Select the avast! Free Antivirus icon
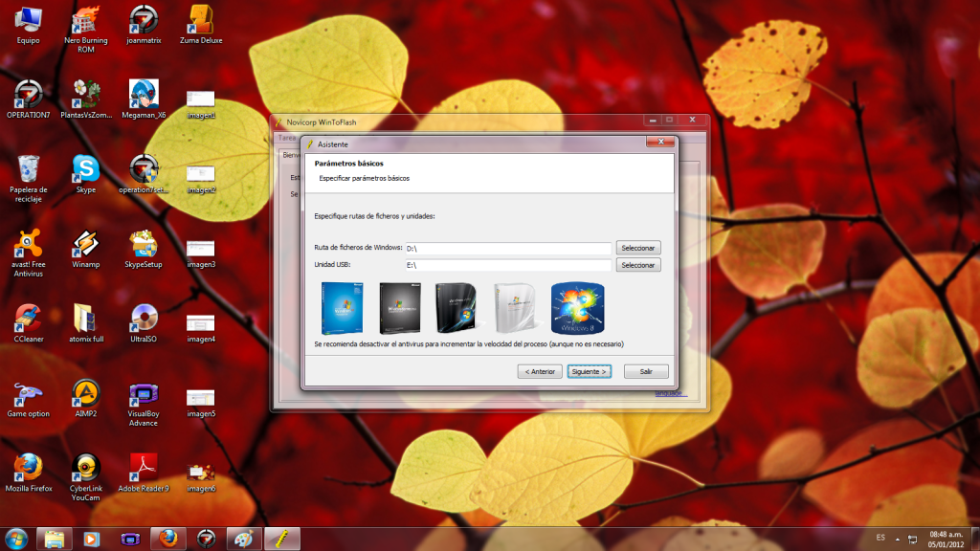 [28, 253]
